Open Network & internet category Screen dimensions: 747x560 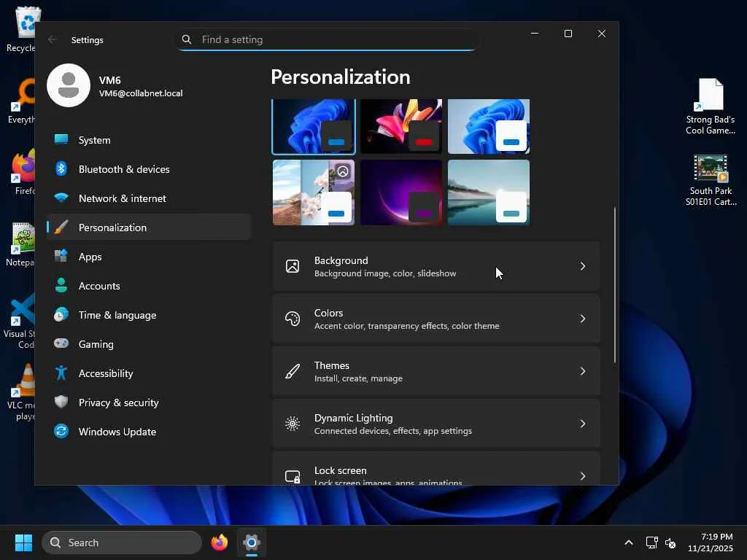click(149, 198)
